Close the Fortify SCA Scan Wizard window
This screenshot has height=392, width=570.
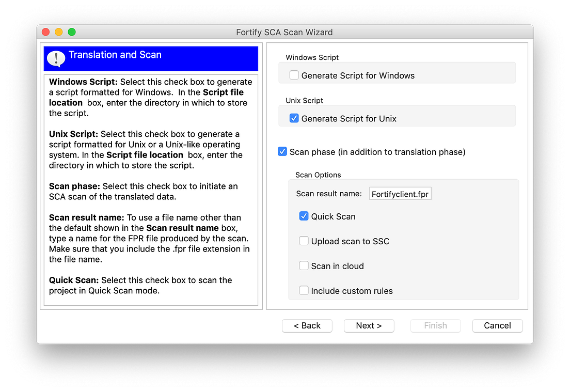click(x=46, y=32)
